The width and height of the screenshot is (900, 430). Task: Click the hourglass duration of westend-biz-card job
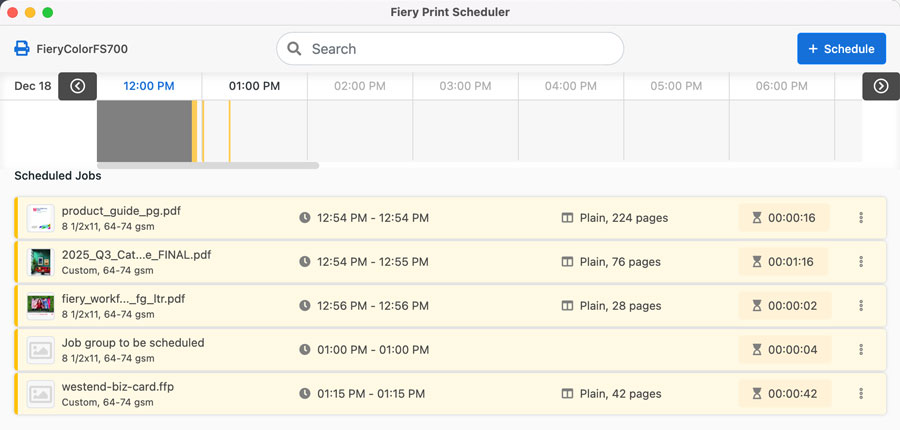point(784,394)
